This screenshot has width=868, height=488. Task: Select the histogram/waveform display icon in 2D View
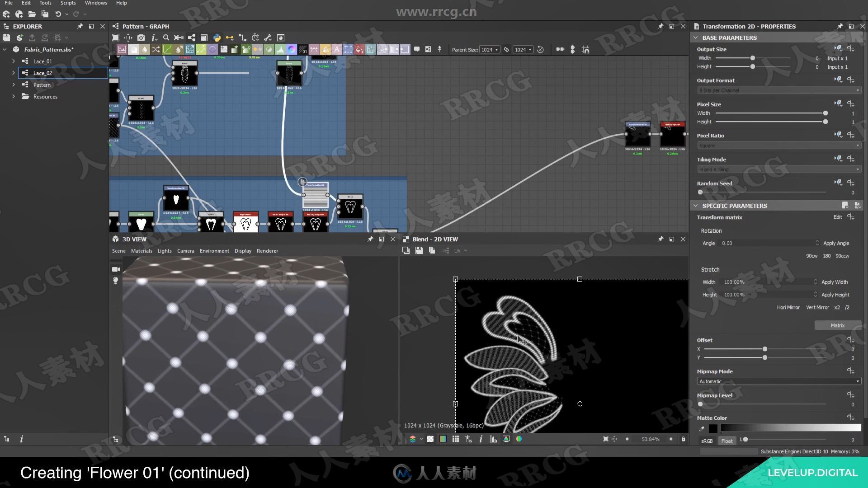pos(493,439)
